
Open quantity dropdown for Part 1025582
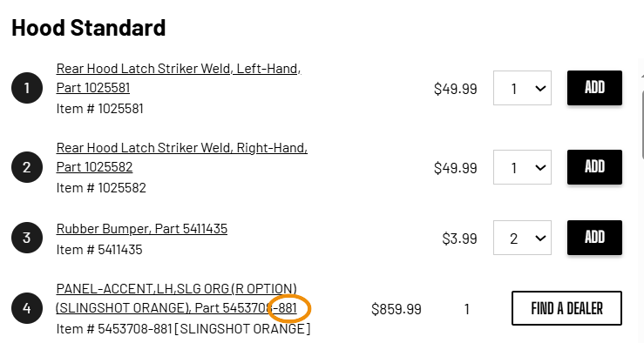[x=522, y=167]
